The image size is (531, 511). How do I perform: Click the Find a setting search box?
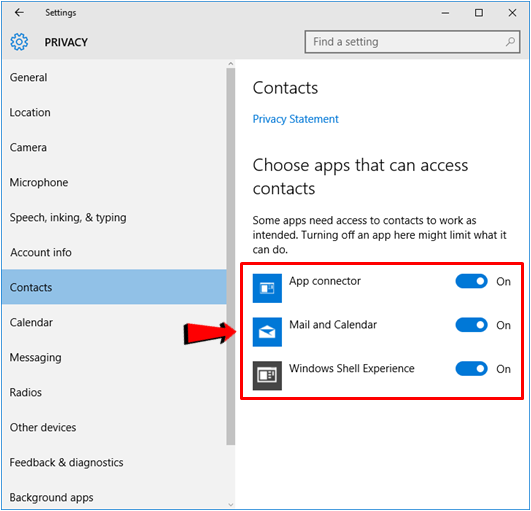(412, 42)
